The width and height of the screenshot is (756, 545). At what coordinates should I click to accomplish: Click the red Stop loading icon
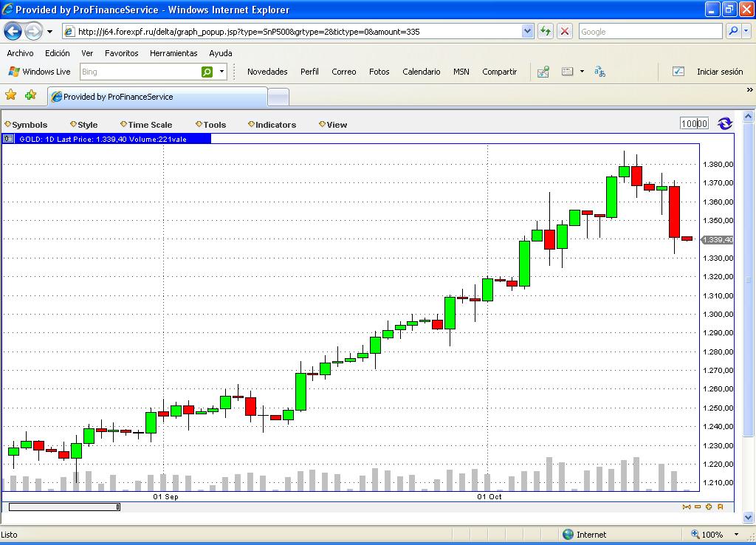pyautogui.click(x=565, y=31)
